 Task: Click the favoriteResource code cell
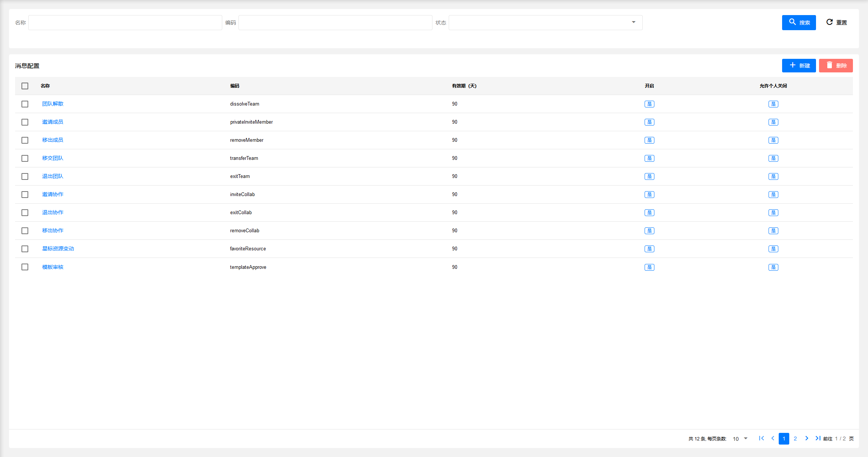[x=248, y=248]
